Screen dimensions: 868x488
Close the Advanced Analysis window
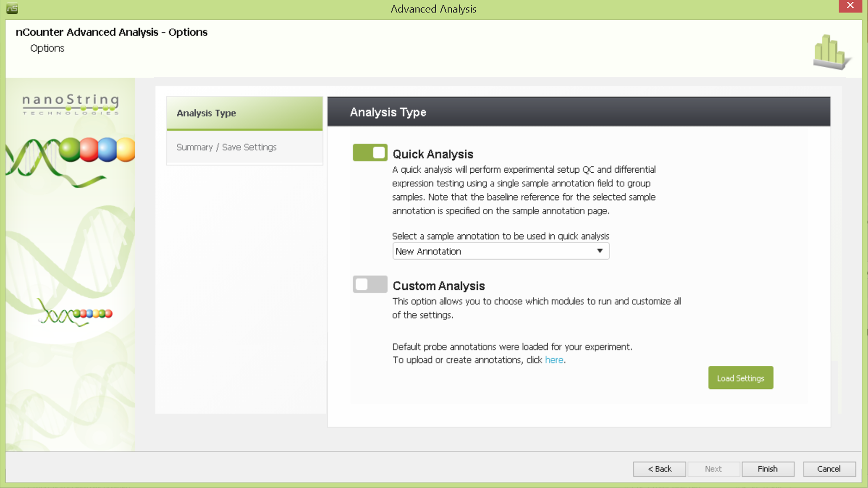[850, 6]
